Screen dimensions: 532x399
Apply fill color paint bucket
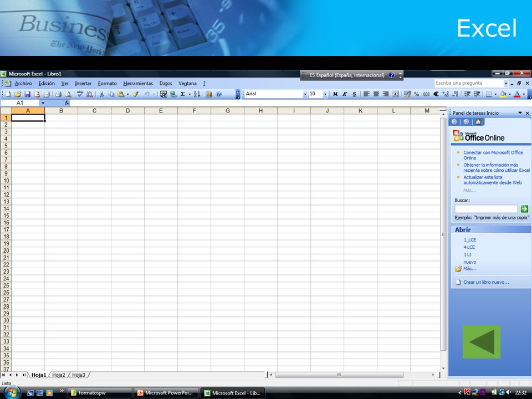(503, 94)
